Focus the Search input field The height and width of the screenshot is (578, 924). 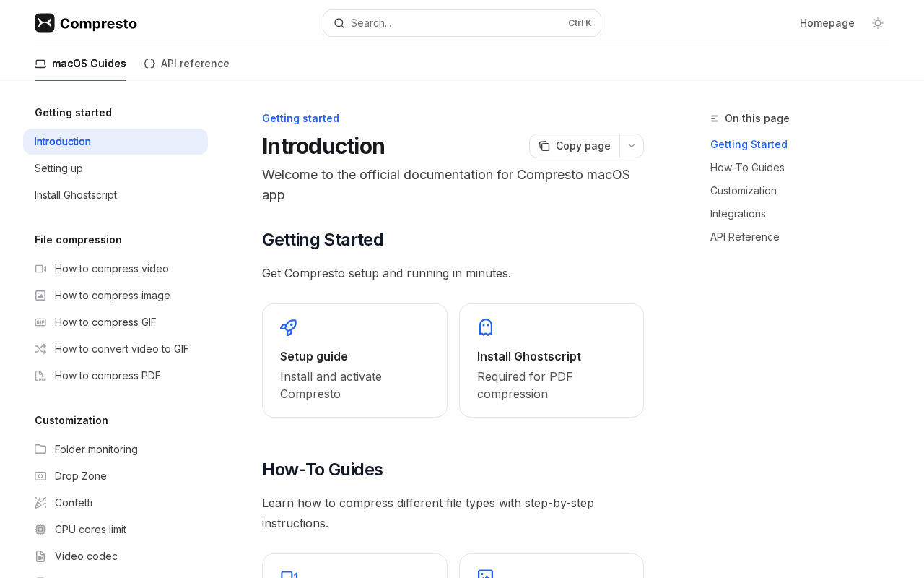click(455, 23)
